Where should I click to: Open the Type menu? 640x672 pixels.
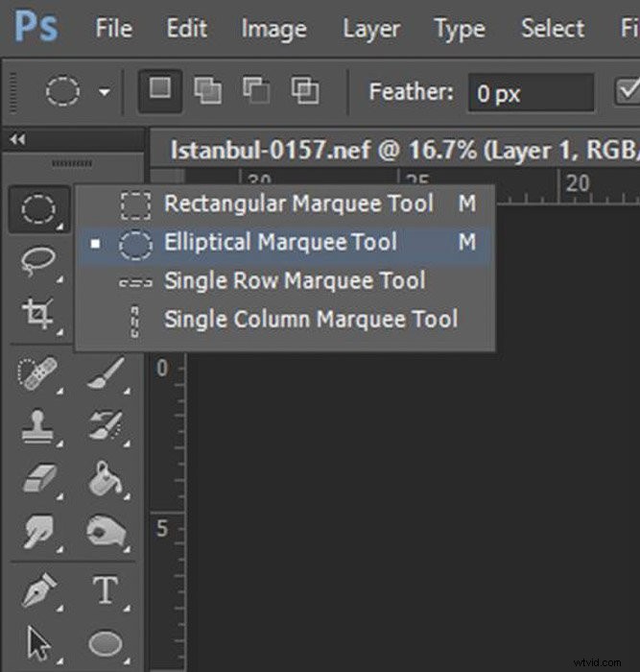tap(460, 29)
